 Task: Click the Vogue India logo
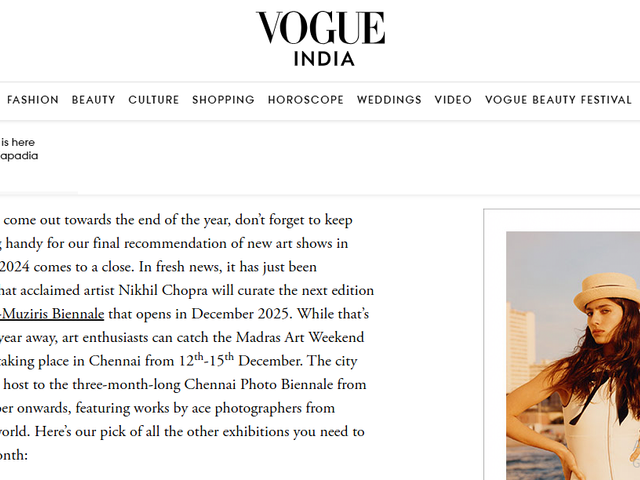320,29
